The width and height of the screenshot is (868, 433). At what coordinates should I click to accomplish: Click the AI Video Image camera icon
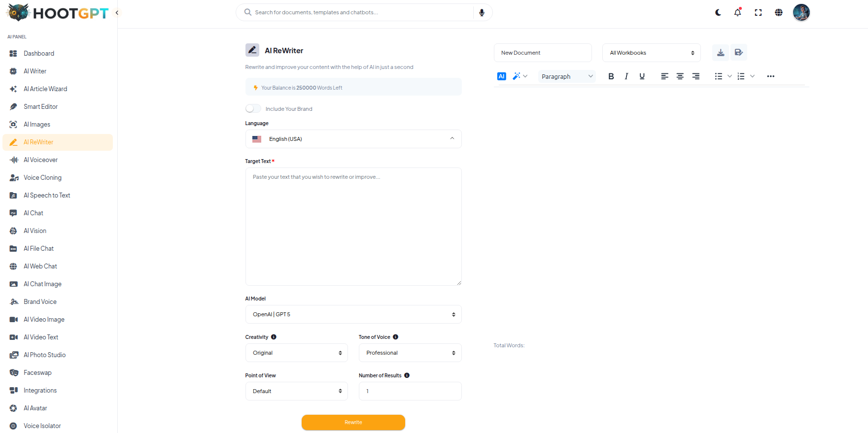14,319
